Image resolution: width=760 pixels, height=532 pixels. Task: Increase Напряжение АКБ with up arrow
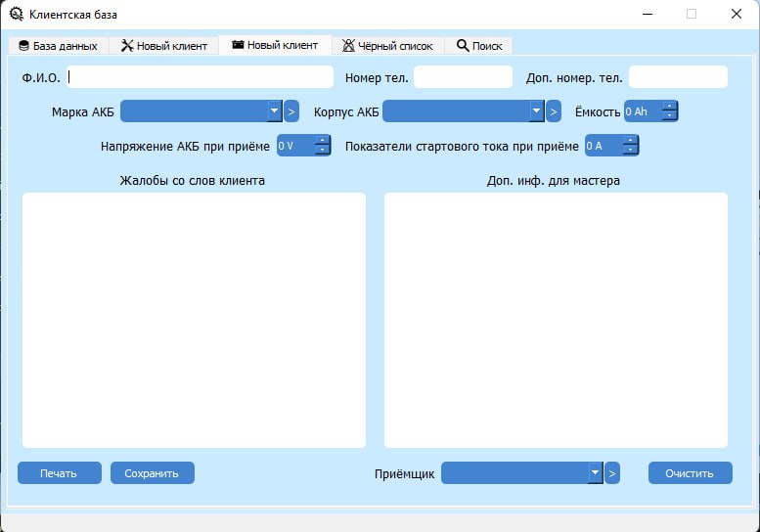pos(323,141)
